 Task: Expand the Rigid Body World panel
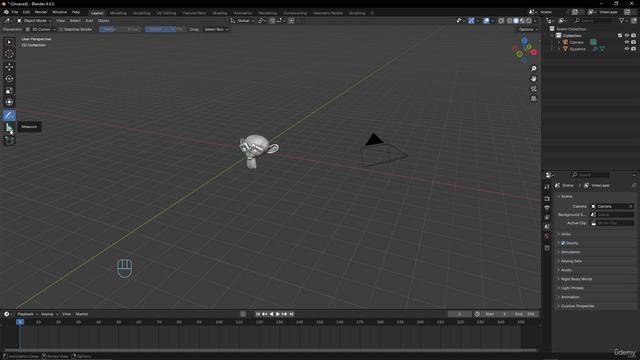click(x=596, y=279)
